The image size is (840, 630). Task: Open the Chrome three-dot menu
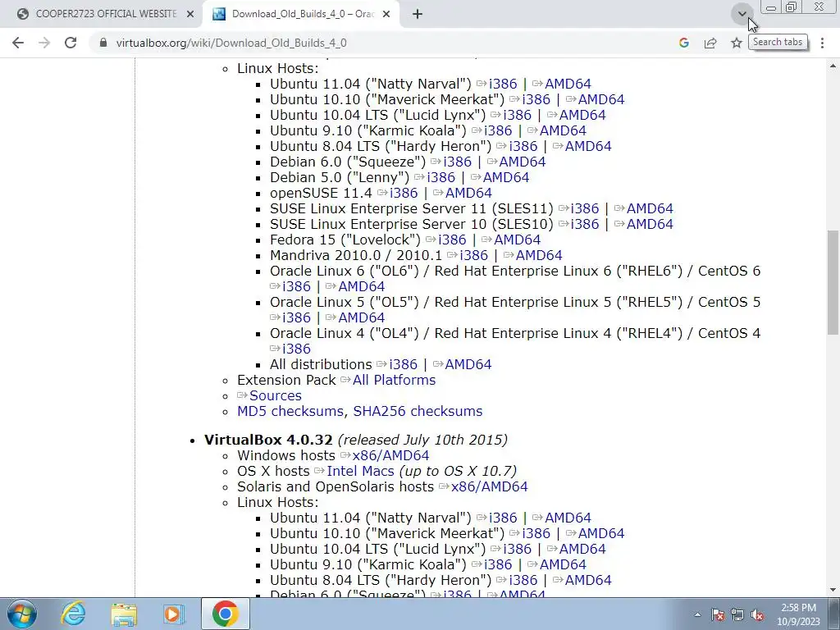pyautogui.click(x=822, y=43)
